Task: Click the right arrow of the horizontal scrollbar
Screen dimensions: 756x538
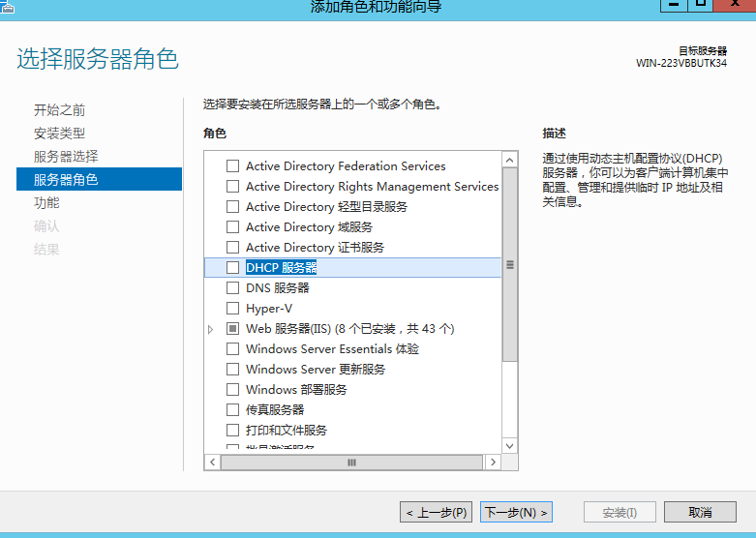Action: [493, 463]
